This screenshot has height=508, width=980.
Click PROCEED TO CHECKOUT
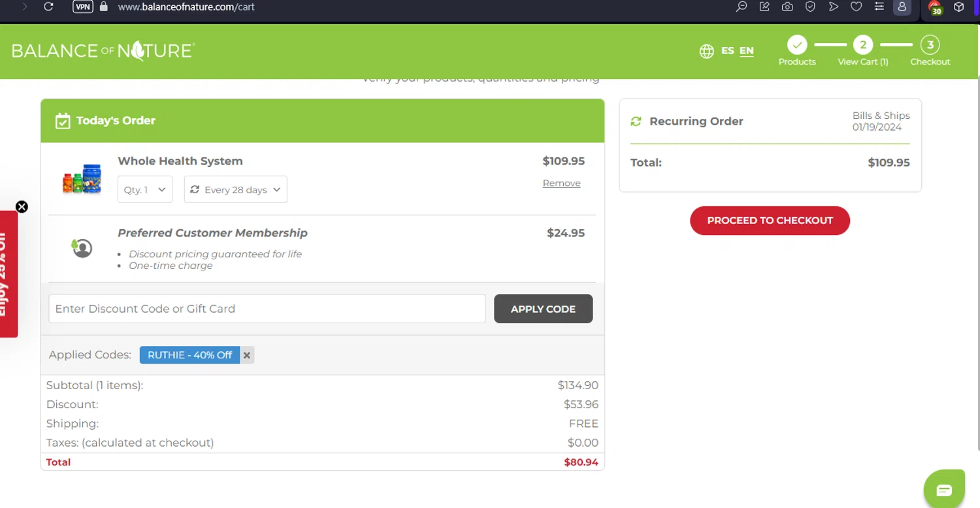770,221
